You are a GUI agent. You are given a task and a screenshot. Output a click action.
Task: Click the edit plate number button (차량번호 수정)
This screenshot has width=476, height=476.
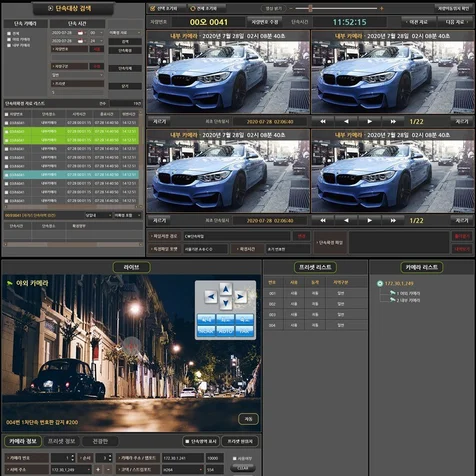[x=264, y=22]
